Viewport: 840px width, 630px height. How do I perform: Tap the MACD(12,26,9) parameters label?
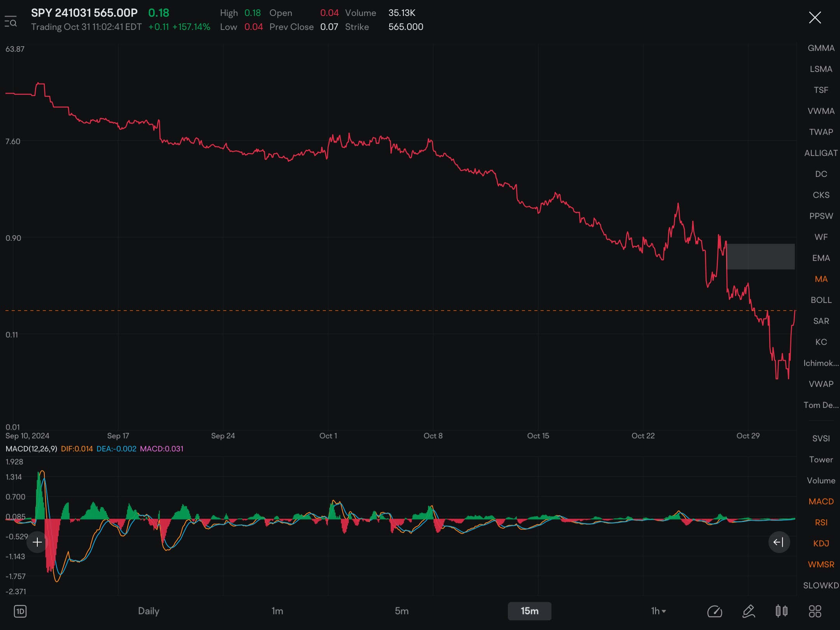tap(31, 449)
